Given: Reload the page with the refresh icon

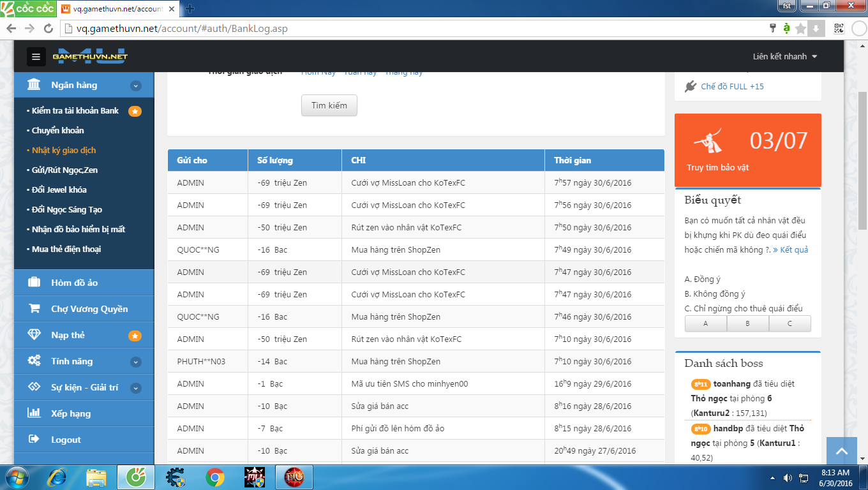Looking at the screenshot, I should tap(48, 29).
